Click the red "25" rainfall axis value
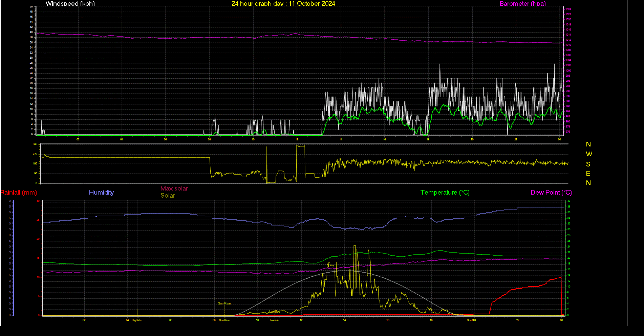 click(38, 220)
